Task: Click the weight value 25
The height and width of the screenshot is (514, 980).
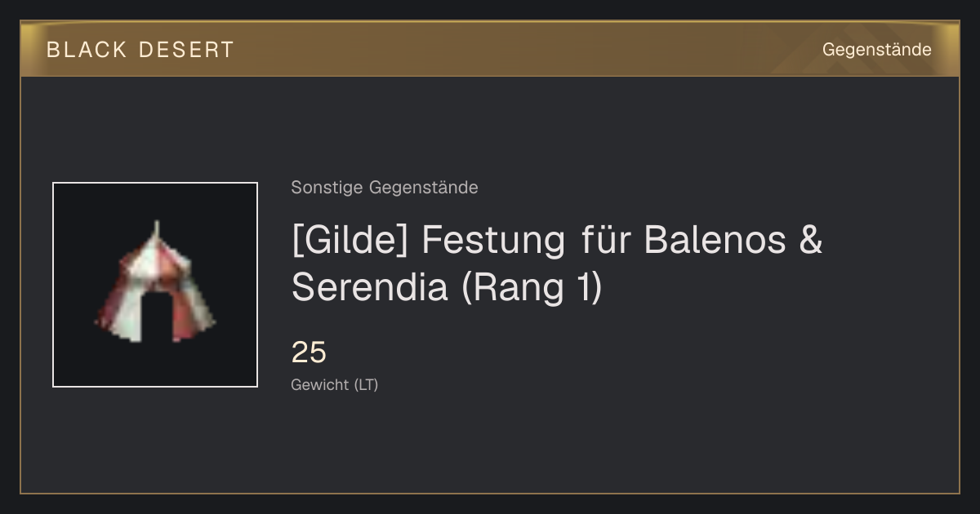Action: [309, 352]
